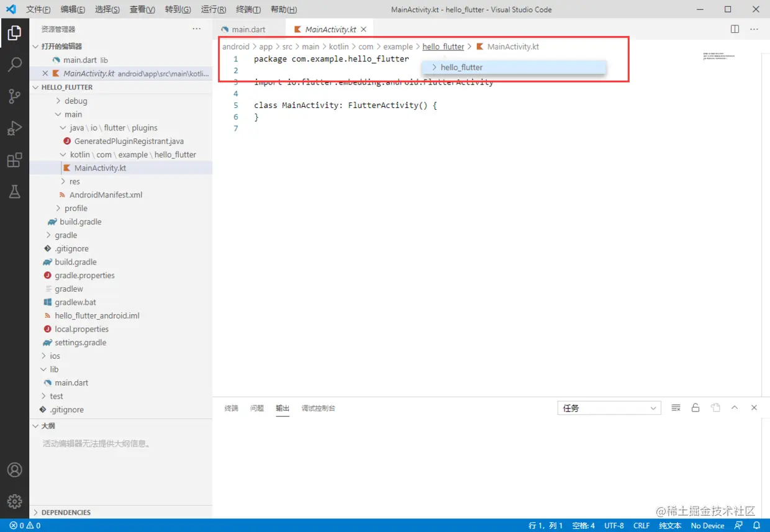Change UTF-8 encoding in status bar

coord(614,525)
